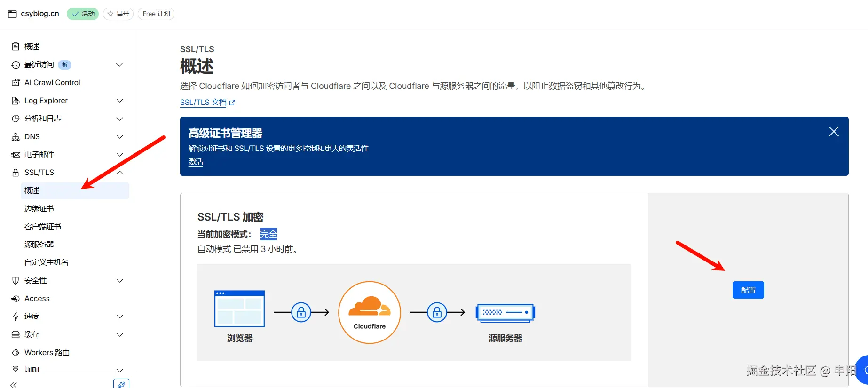Open the 概述 submenu under SSL/TLS
This screenshot has width=868, height=388.
(x=75, y=190)
